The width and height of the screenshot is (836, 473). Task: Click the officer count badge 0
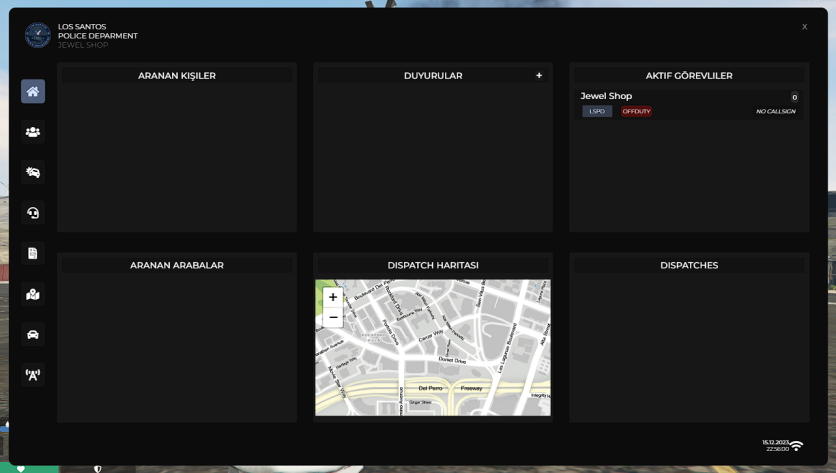(x=794, y=97)
